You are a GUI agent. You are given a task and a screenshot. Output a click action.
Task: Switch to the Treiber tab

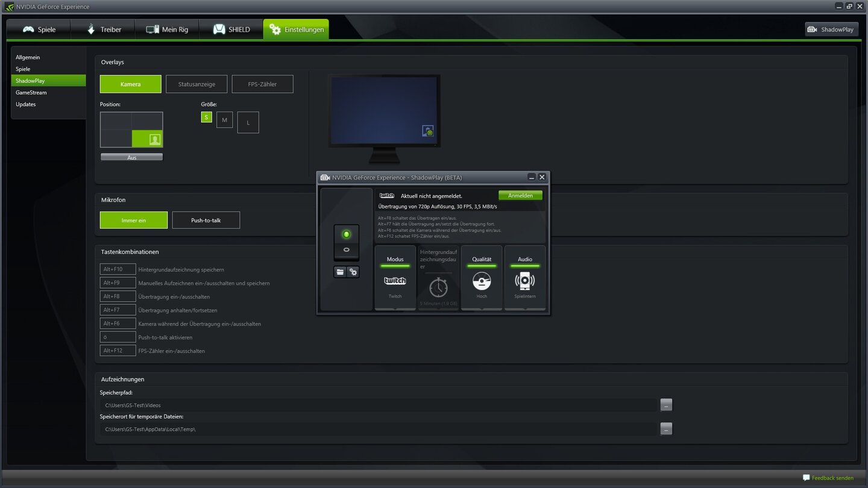click(103, 30)
